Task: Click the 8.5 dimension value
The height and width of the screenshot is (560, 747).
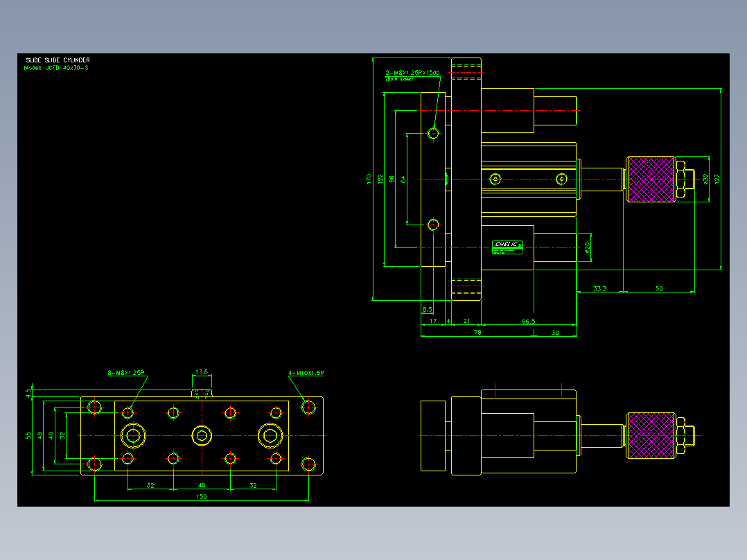Action: pyautogui.click(x=428, y=310)
